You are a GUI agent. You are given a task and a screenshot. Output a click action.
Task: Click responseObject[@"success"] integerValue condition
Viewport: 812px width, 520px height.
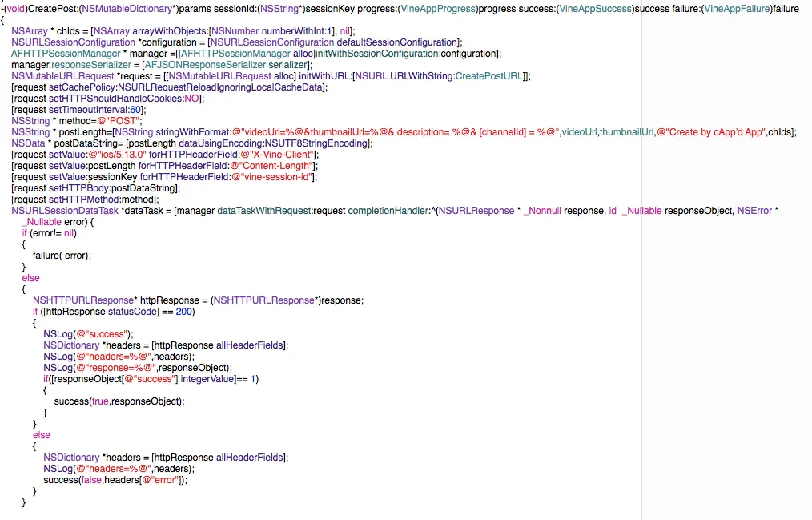click(x=151, y=379)
